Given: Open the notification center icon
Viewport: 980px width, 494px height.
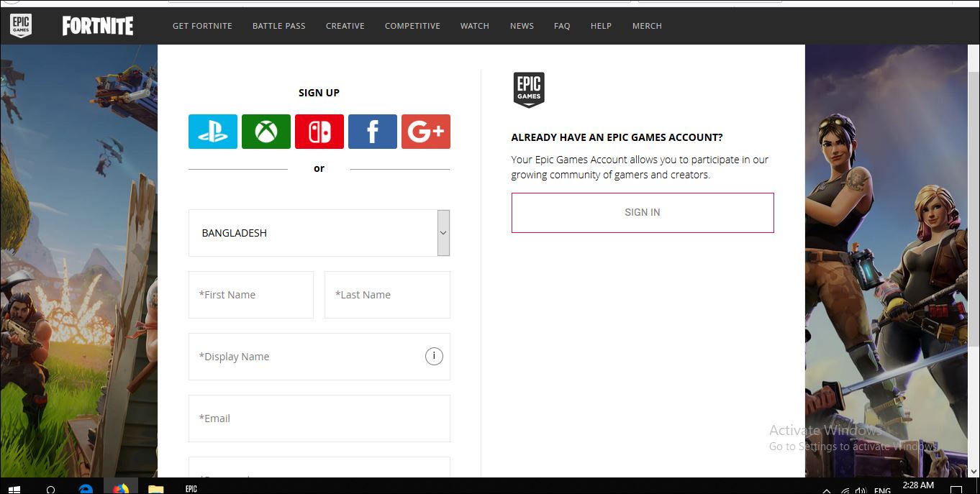Looking at the screenshot, I should [956, 490].
